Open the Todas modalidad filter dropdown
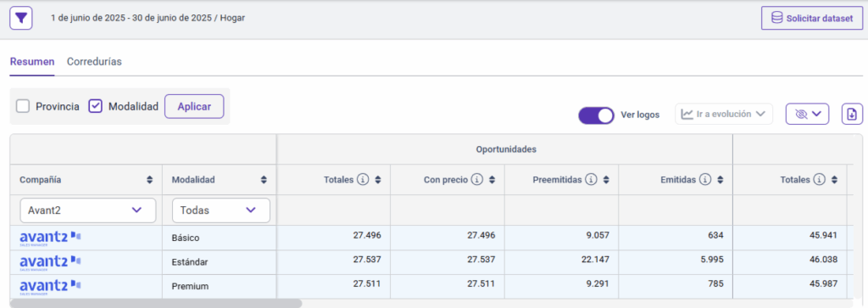 coord(221,210)
